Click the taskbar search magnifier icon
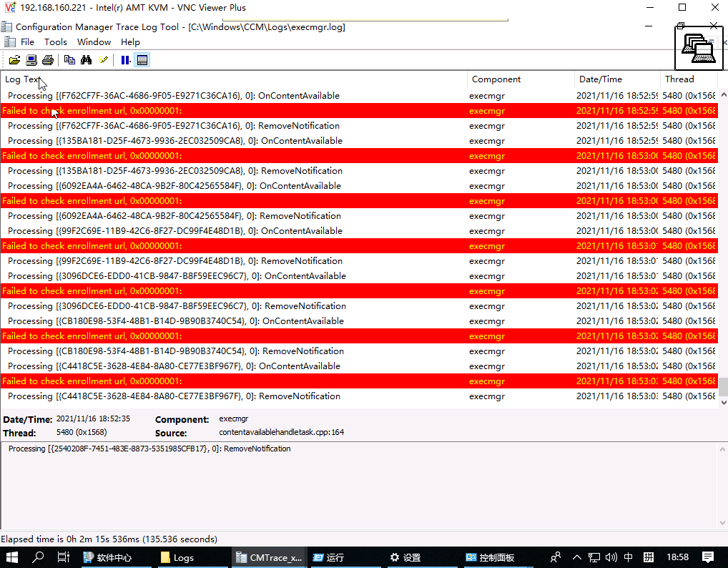 click(x=38, y=557)
